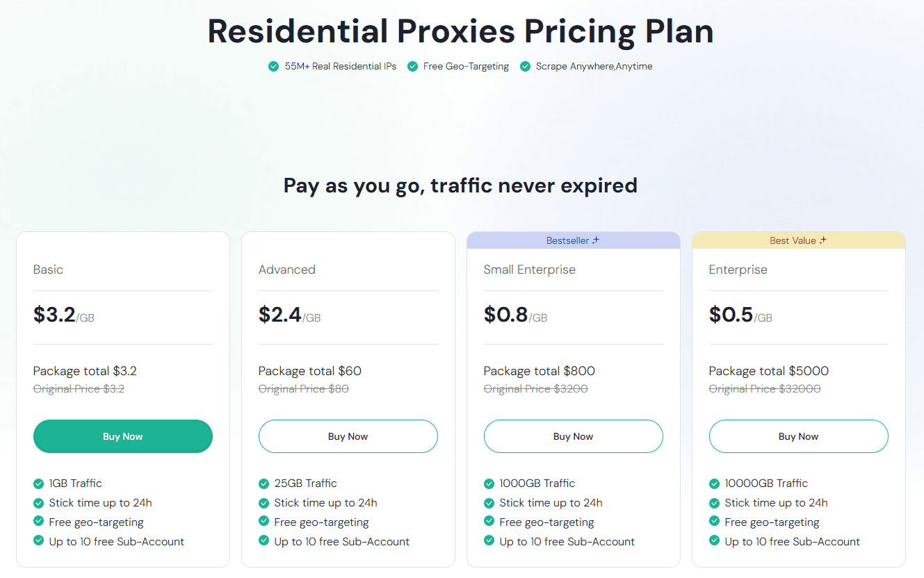Viewport: 924px width, 578px height.
Task: Select the Bestseller badge banner
Action: pyautogui.click(x=573, y=240)
